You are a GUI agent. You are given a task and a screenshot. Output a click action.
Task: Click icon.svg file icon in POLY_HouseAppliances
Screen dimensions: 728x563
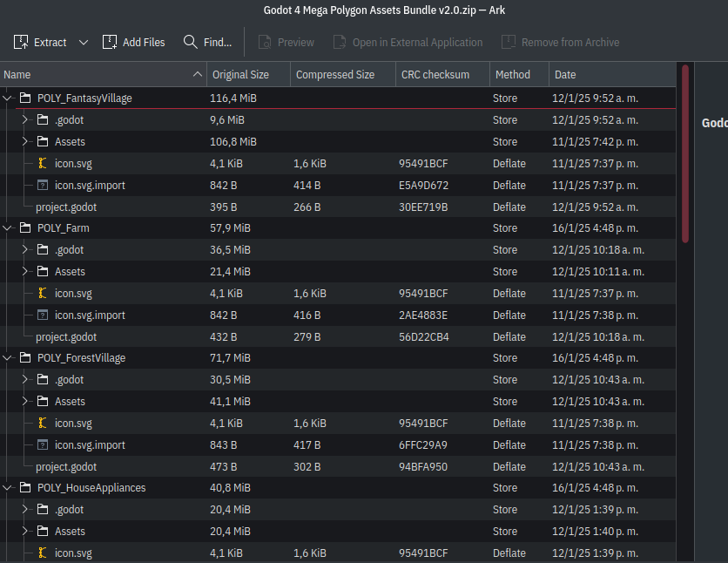(x=43, y=553)
